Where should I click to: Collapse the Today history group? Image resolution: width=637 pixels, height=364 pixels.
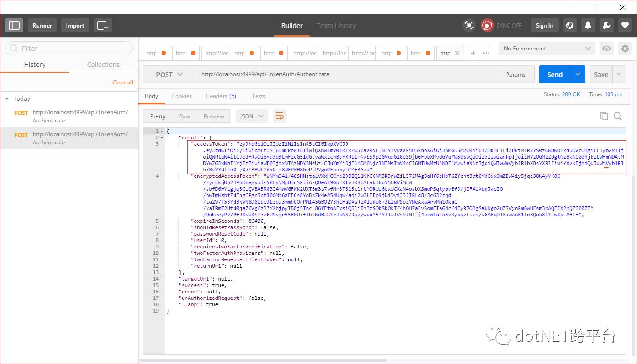pos(7,99)
